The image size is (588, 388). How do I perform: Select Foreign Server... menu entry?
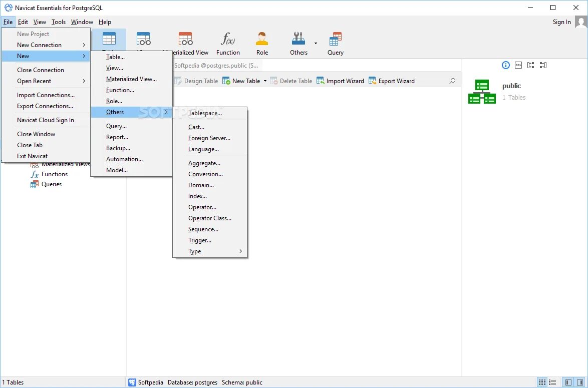[210, 138]
